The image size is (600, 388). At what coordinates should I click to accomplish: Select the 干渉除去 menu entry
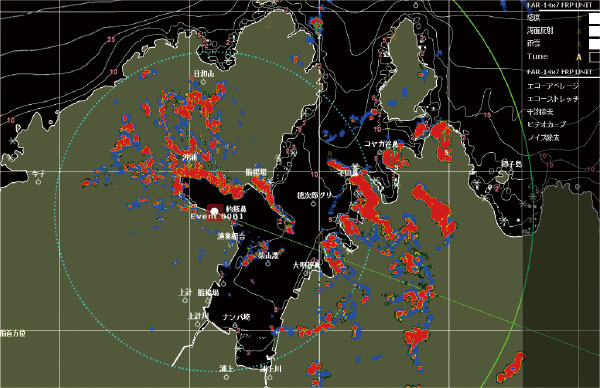pyautogui.click(x=540, y=112)
